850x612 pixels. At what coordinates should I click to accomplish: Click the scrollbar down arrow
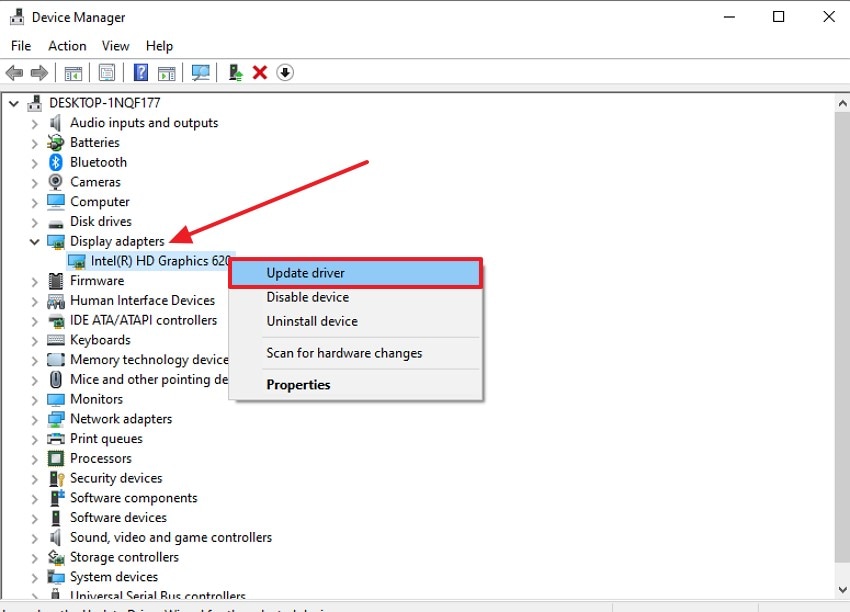click(842, 590)
